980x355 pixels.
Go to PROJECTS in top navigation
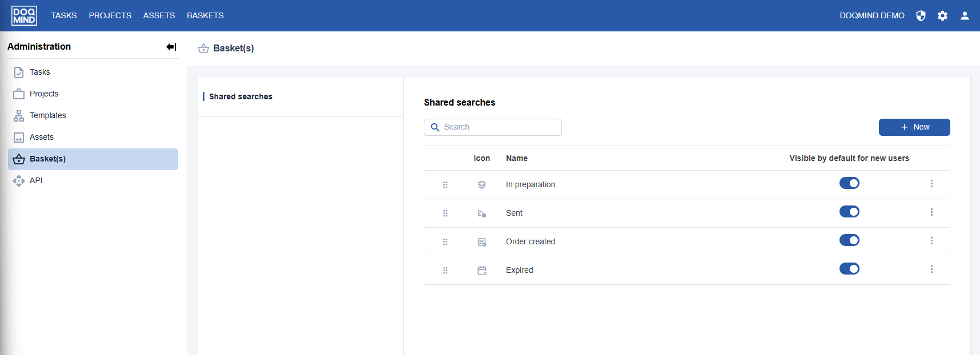point(110,15)
